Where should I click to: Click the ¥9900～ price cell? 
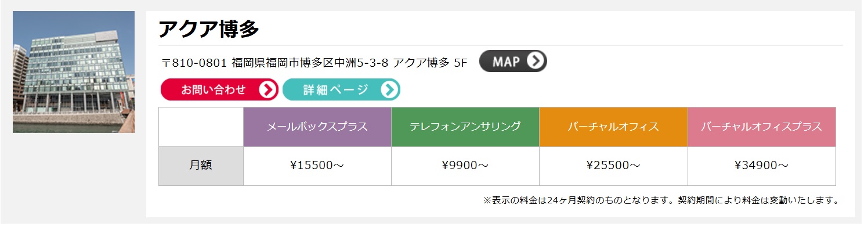[465, 166]
